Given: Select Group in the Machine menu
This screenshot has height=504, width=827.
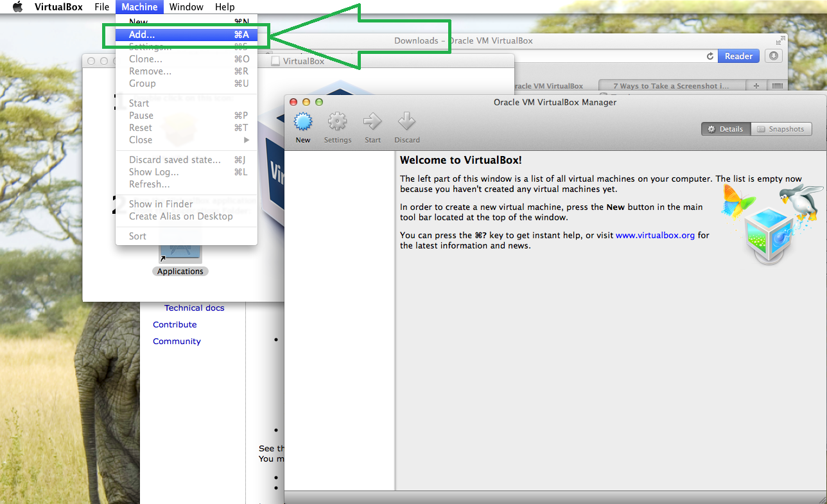Looking at the screenshot, I should (x=186, y=83).
